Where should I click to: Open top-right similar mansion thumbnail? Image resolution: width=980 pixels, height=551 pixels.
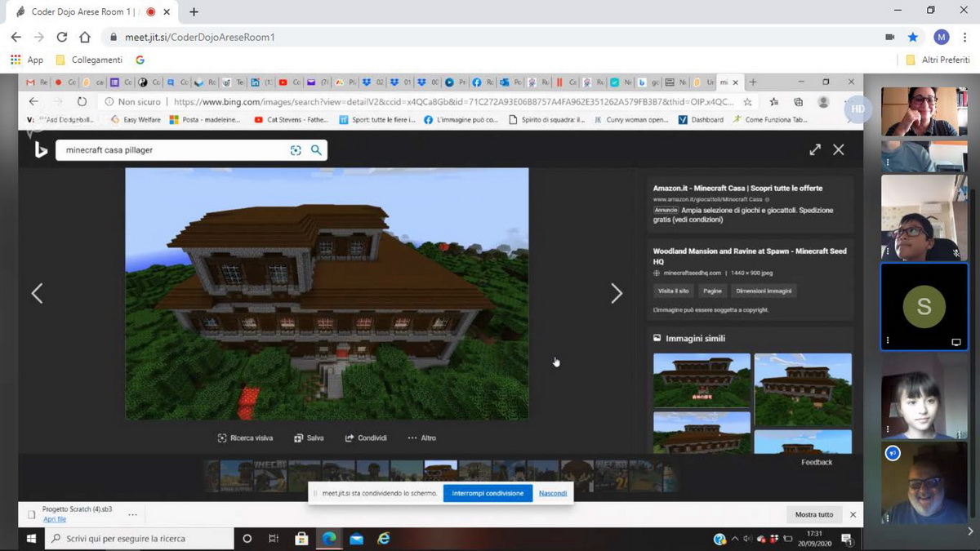803,389
